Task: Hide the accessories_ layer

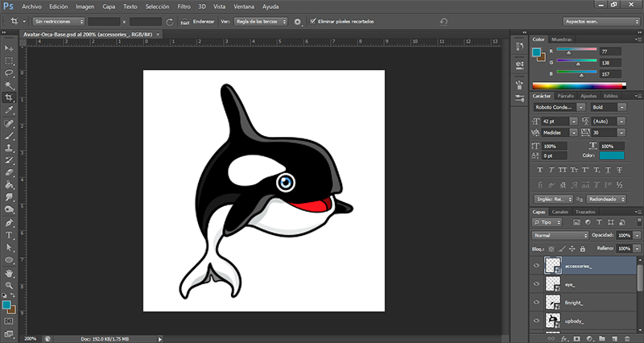Action: click(x=537, y=264)
